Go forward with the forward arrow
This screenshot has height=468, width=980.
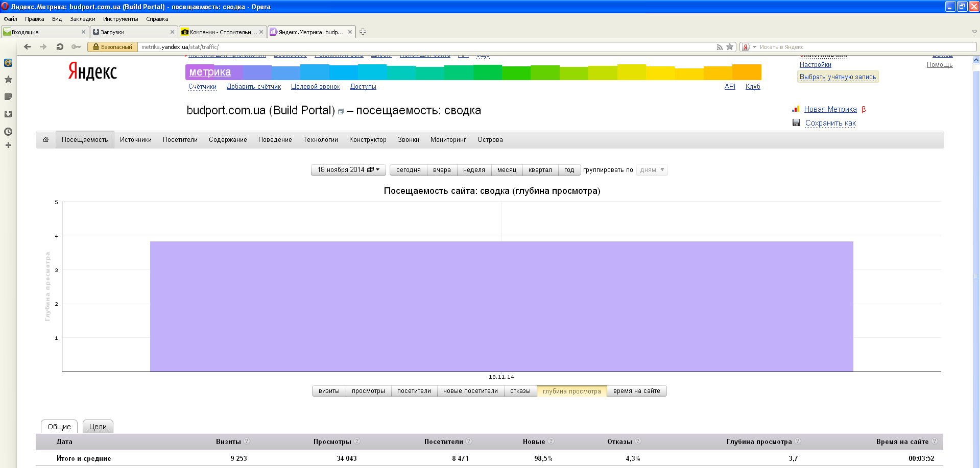click(43, 46)
